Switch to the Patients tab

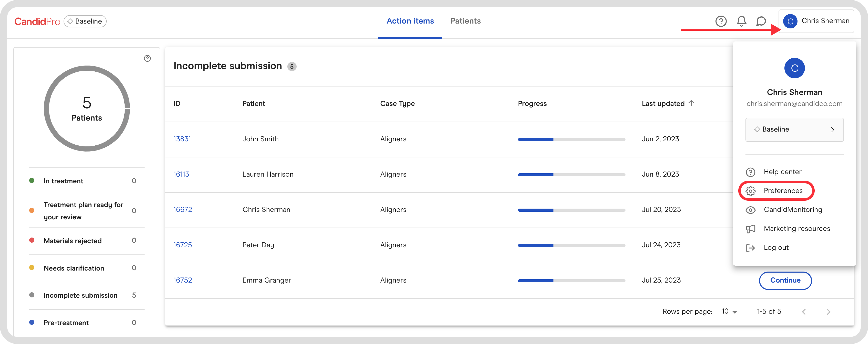point(465,21)
